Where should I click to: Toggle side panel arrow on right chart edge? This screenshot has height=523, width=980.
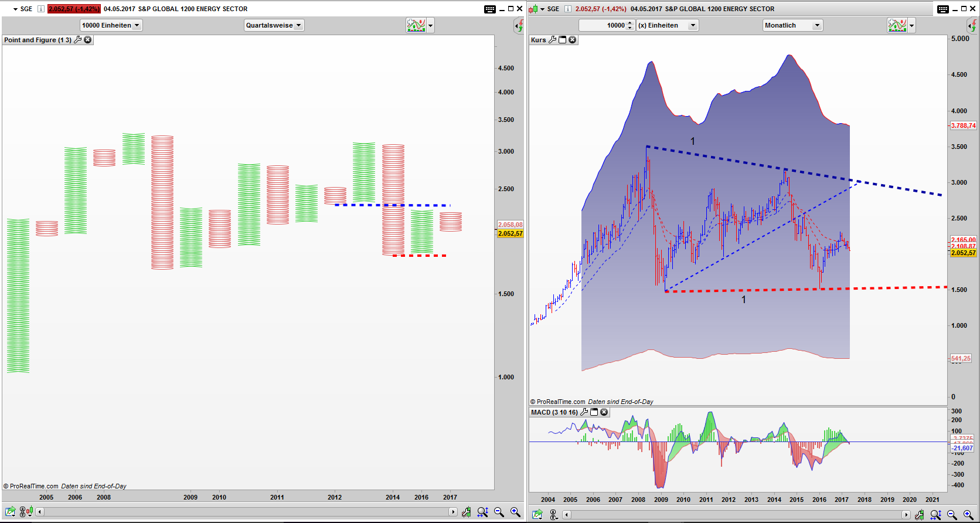pyautogui.click(x=972, y=25)
